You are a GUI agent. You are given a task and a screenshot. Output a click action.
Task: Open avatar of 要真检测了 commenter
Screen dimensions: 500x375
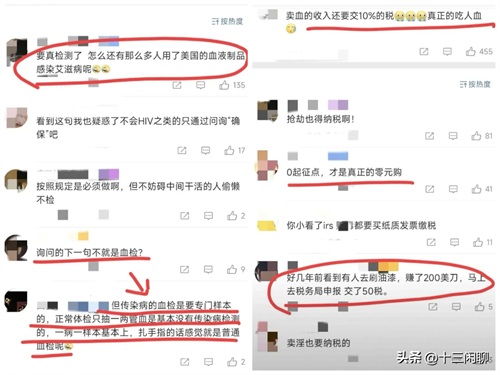pos(17,52)
